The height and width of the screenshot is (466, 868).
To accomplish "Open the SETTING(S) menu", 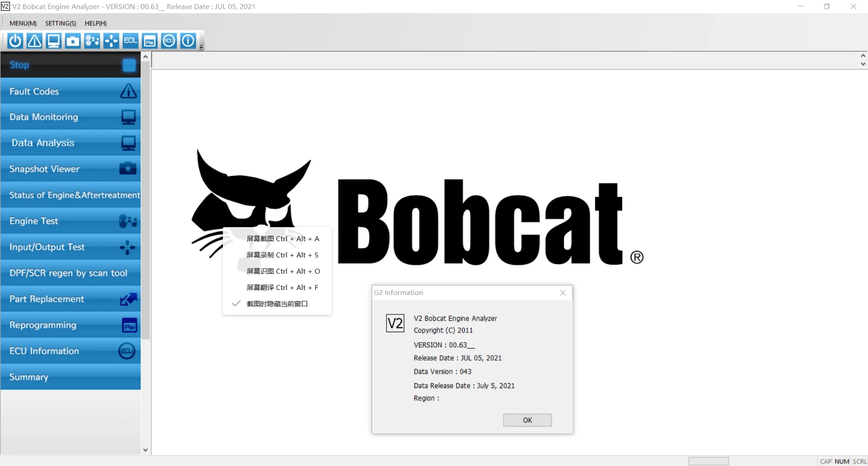I will click(60, 23).
